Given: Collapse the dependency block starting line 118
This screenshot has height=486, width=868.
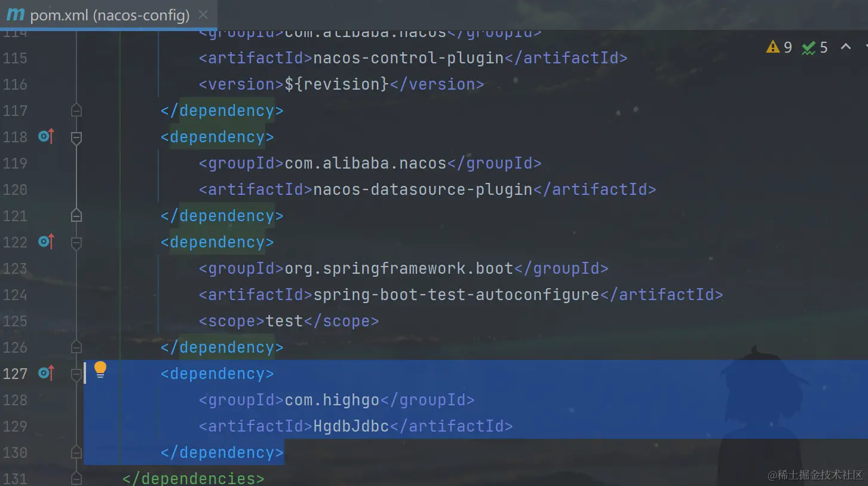Looking at the screenshot, I should tap(76, 138).
